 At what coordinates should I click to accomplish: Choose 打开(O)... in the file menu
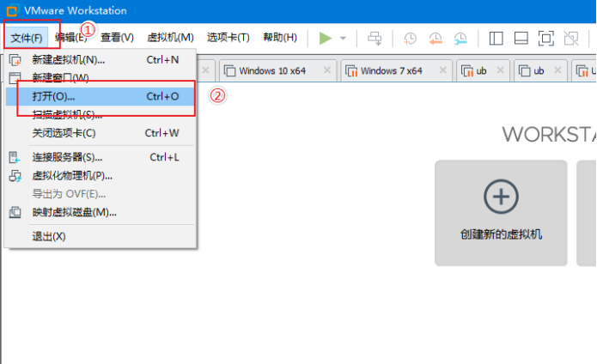click(101, 96)
